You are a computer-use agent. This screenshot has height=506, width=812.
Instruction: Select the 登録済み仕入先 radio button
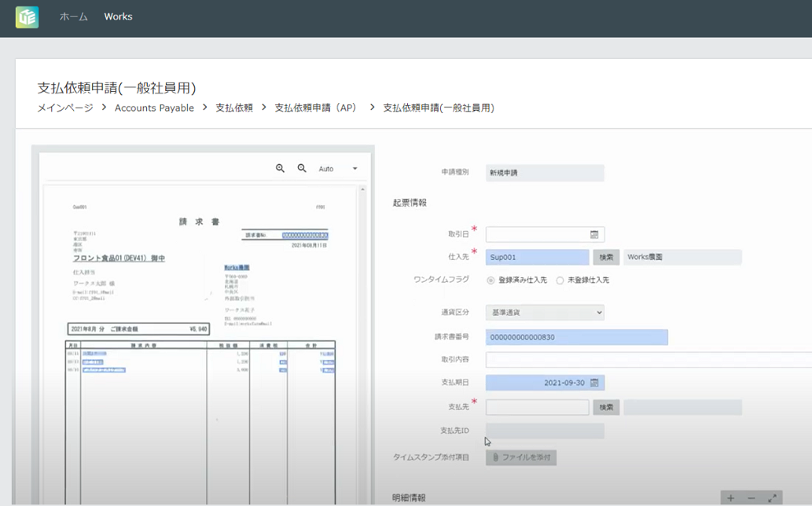pyautogui.click(x=491, y=280)
